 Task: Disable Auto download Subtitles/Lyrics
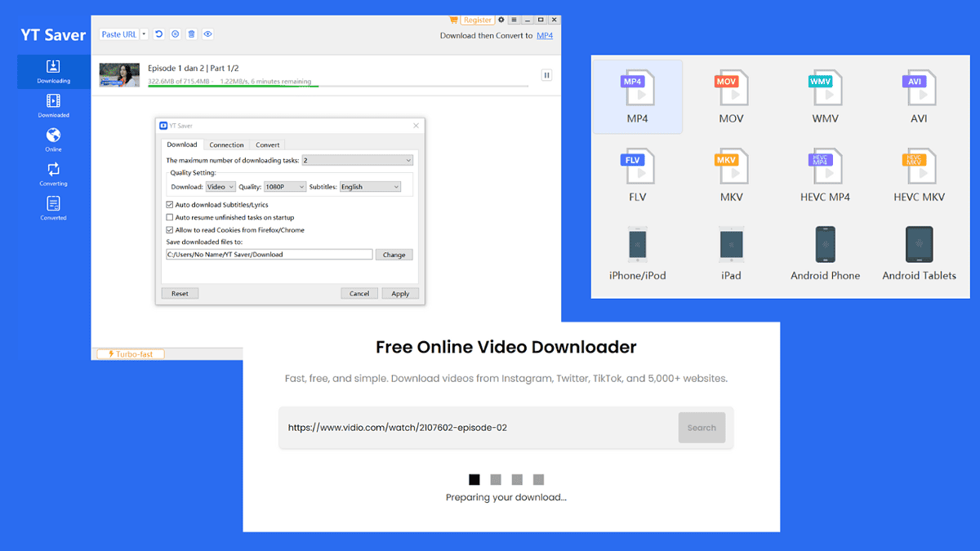click(x=168, y=205)
